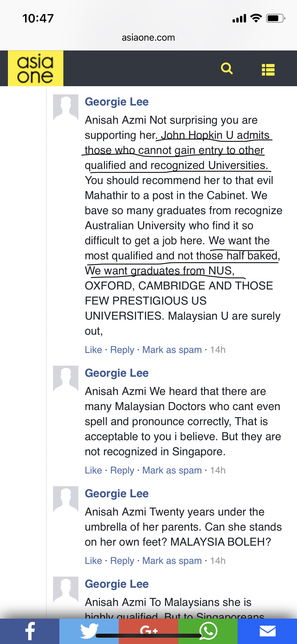The image size is (297, 644).
Task: Share article on Facebook
Action: tap(30, 631)
